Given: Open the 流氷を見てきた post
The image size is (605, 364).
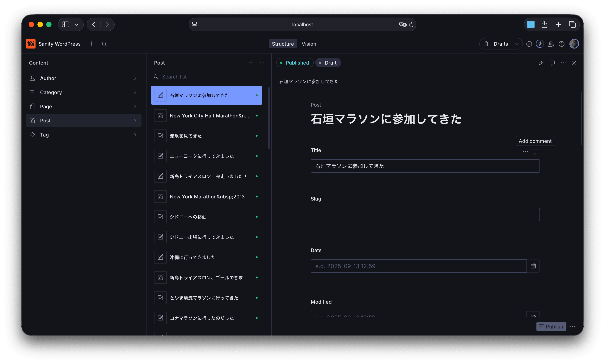Looking at the screenshot, I should click(206, 136).
